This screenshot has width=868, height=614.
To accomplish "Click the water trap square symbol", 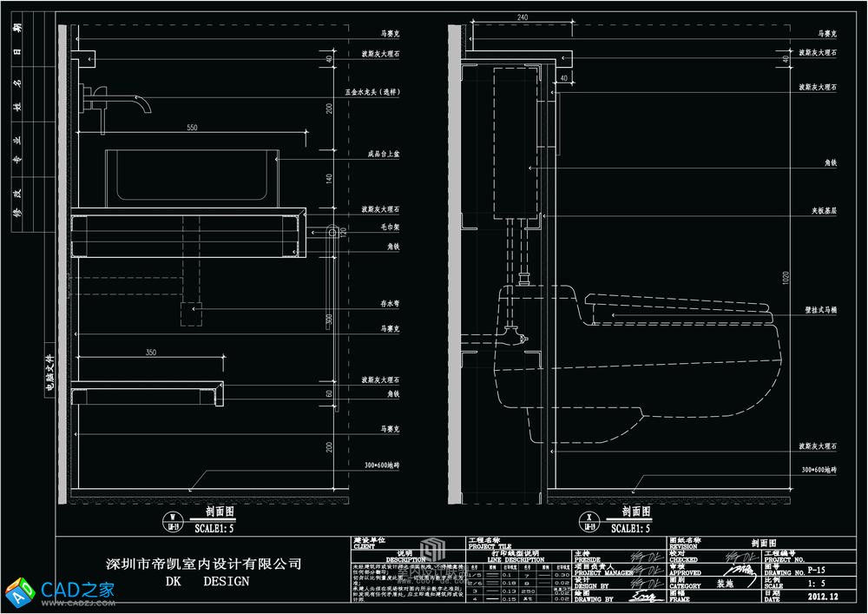I will pos(191,310).
